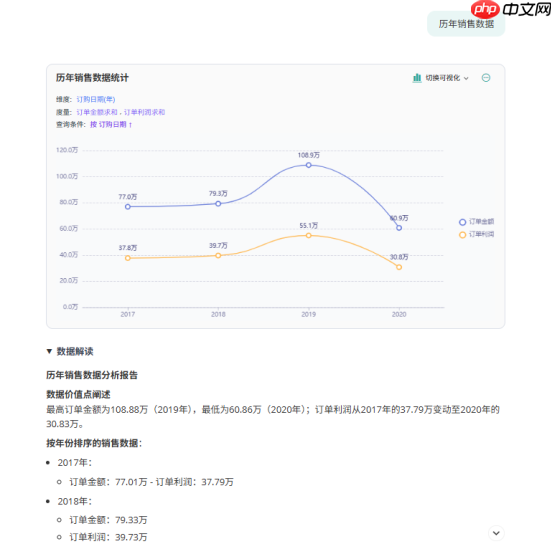This screenshot has width=552, height=549.
Task: Toggle the 订单金额 legend series
Action: point(476,222)
